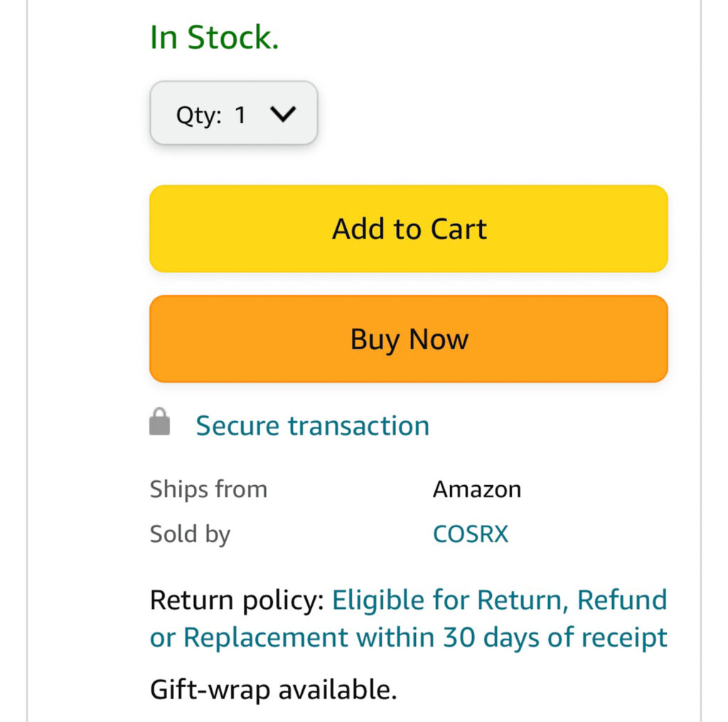Click the quantity number 1
The width and height of the screenshot is (728, 722).
240,115
